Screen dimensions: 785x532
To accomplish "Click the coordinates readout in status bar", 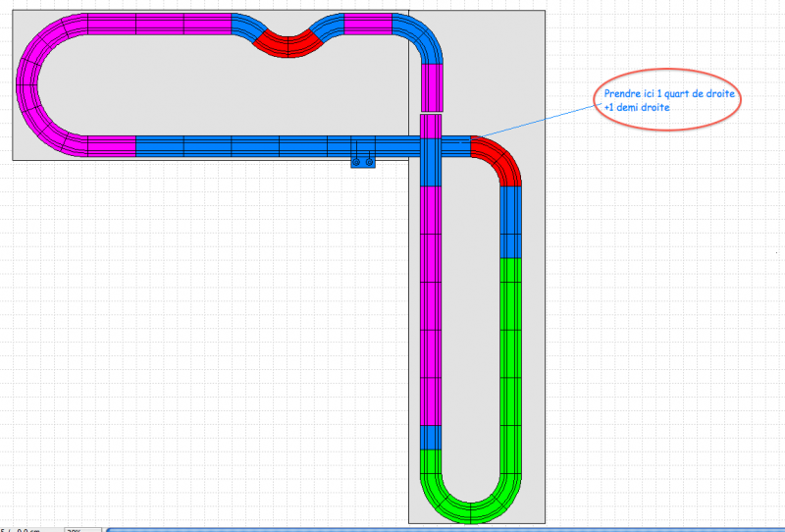I will pos(25,530).
